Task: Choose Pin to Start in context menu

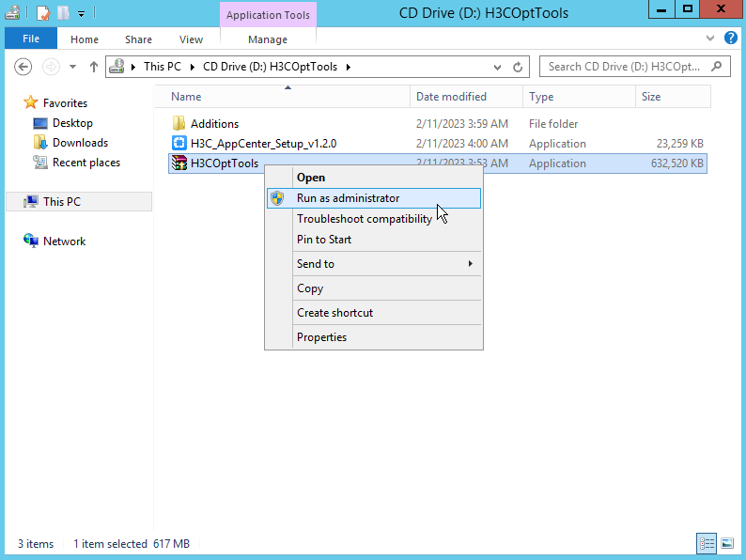Action: pos(374,240)
